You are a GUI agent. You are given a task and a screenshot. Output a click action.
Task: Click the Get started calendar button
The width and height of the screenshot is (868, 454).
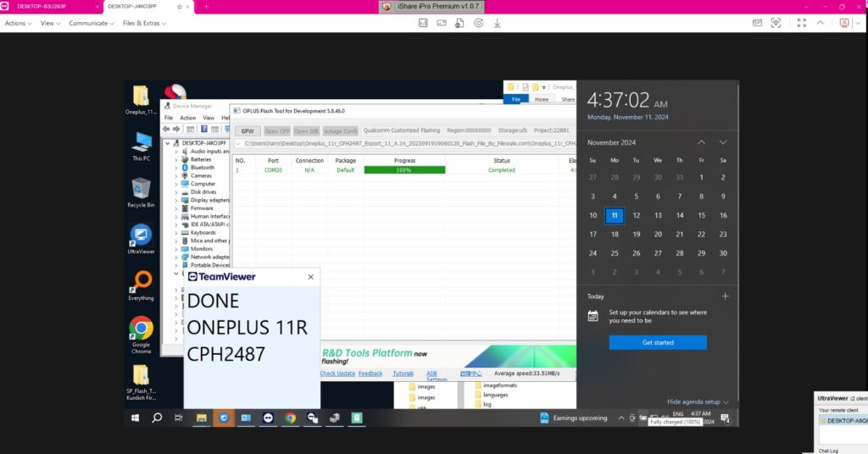(658, 343)
